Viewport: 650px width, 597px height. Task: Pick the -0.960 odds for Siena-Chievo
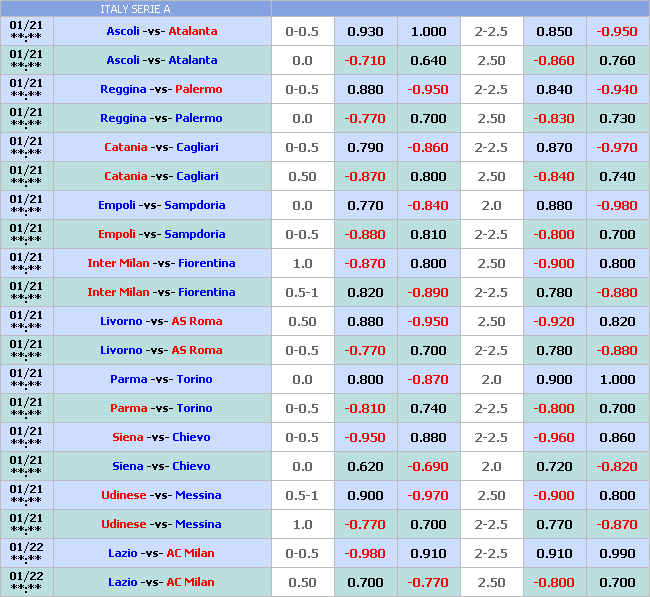pyautogui.click(x=554, y=437)
